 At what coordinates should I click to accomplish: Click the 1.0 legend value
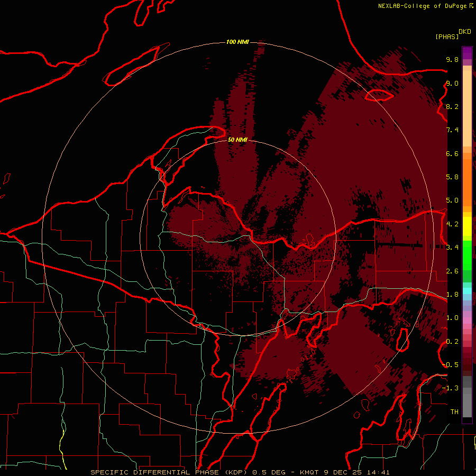(452, 318)
